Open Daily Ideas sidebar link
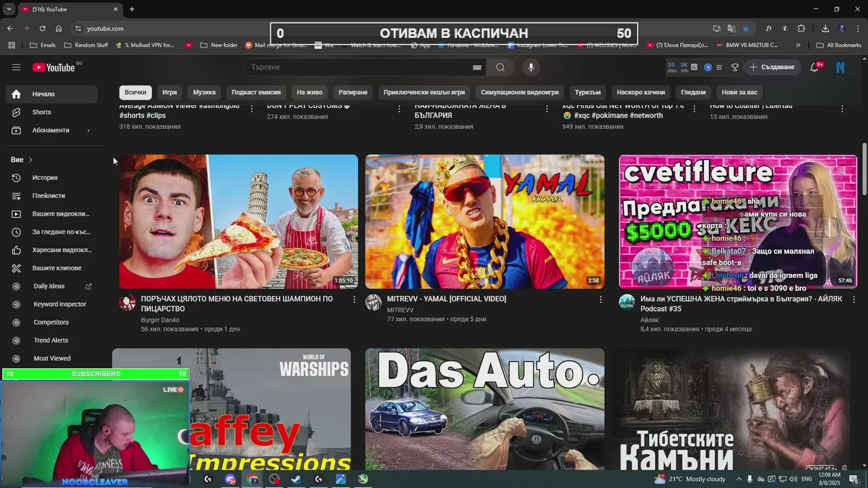868x488 pixels. [x=52, y=286]
